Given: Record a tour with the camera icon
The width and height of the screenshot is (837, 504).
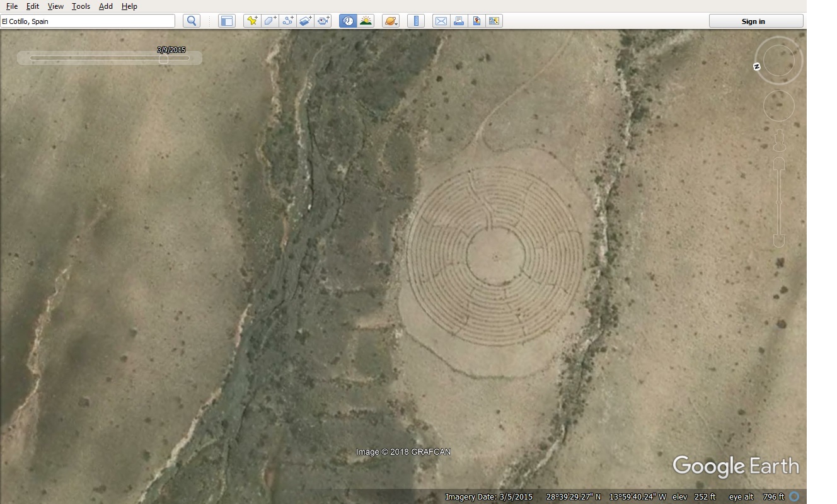Looking at the screenshot, I should [323, 21].
